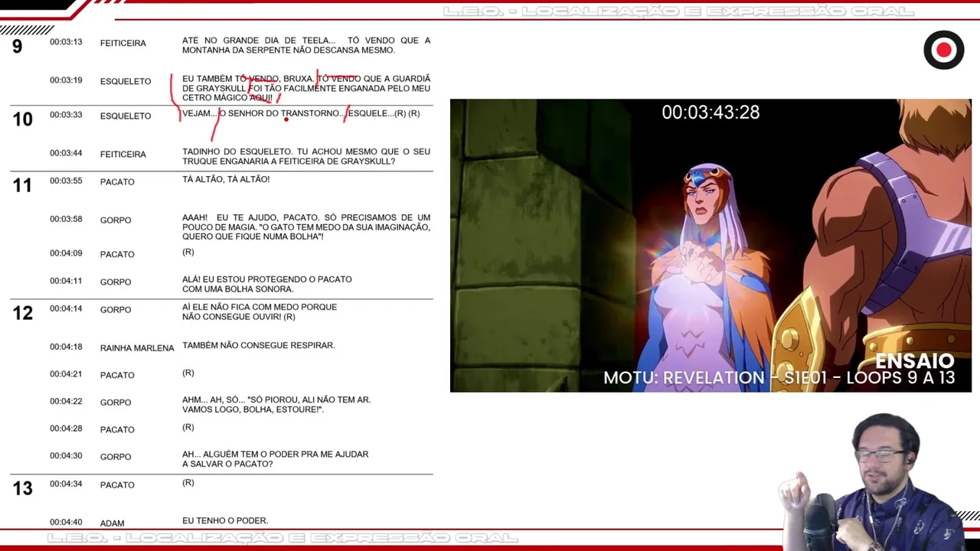Click the line "EU TENHO O PODER."
This screenshot has width=980, height=551.
click(225, 520)
